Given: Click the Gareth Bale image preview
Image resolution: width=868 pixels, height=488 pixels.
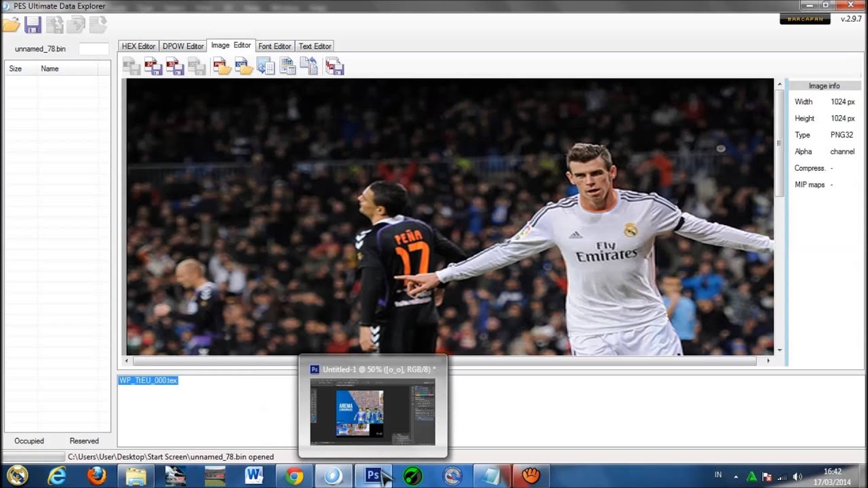Looking at the screenshot, I should click(x=450, y=217).
